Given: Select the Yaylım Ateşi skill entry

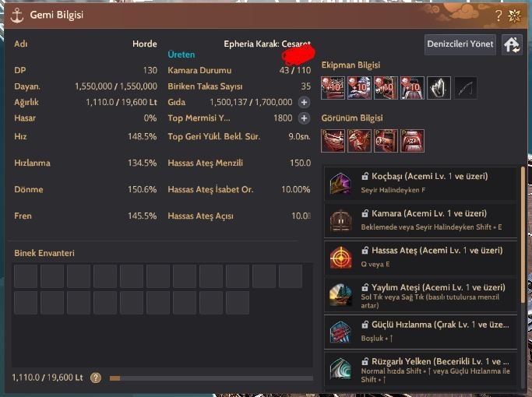Looking at the screenshot, I should 421,295.
